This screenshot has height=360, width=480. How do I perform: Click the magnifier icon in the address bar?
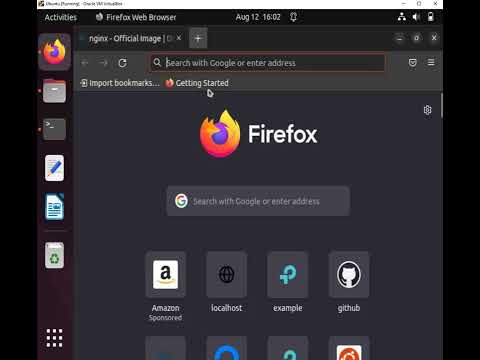[157, 62]
